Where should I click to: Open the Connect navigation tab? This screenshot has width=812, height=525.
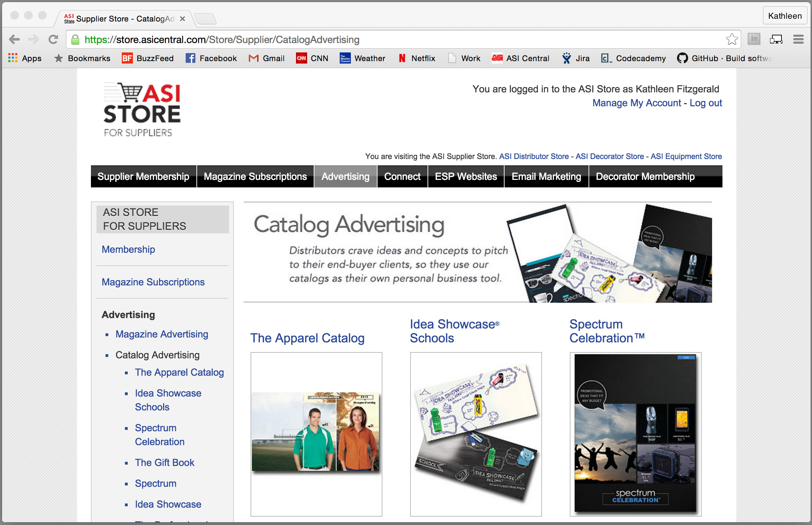pyautogui.click(x=402, y=176)
